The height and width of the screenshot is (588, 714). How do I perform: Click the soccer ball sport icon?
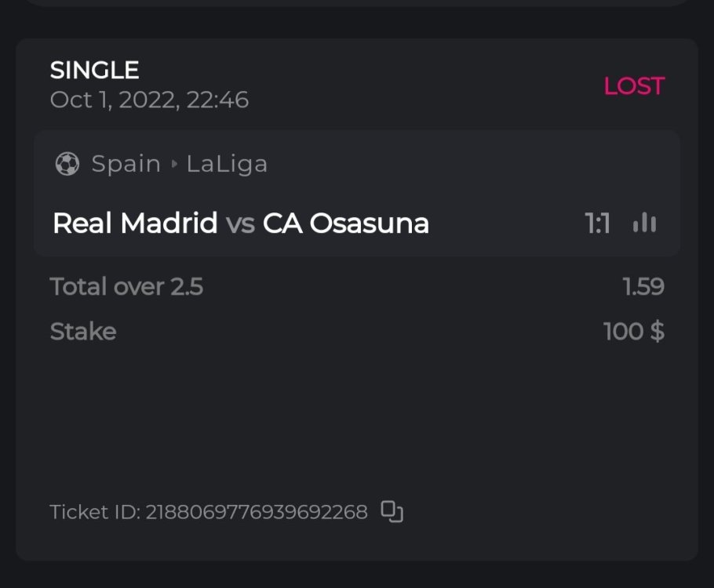click(67, 164)
